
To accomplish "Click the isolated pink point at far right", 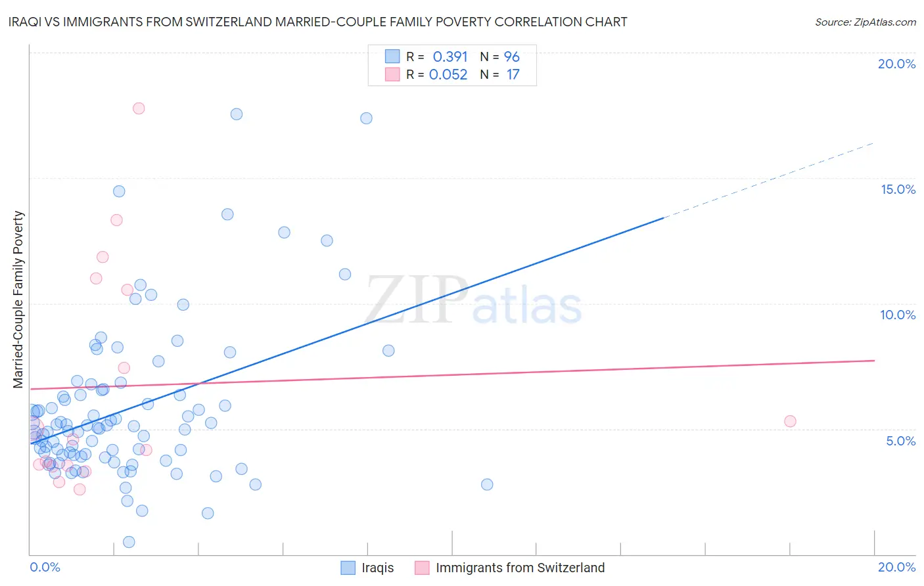I will [x=790, y=421].
